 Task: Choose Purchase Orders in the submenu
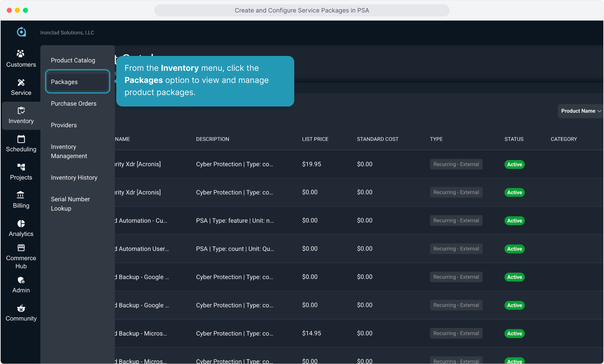point(73,103)
